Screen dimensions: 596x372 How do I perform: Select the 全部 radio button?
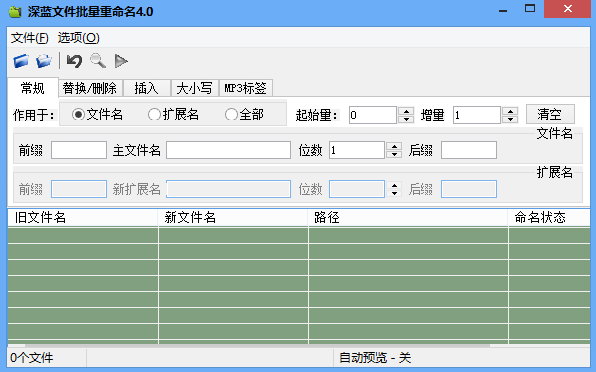pyautogui.click(x=231, y=114)
